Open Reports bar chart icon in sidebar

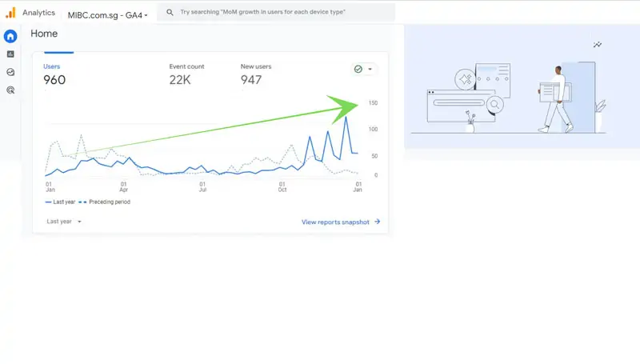pos(10,54)
